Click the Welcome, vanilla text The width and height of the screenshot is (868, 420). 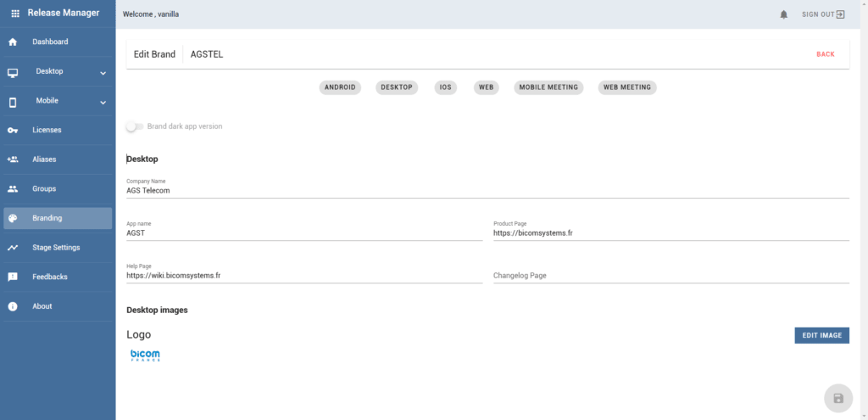click(x=151, y=14)
